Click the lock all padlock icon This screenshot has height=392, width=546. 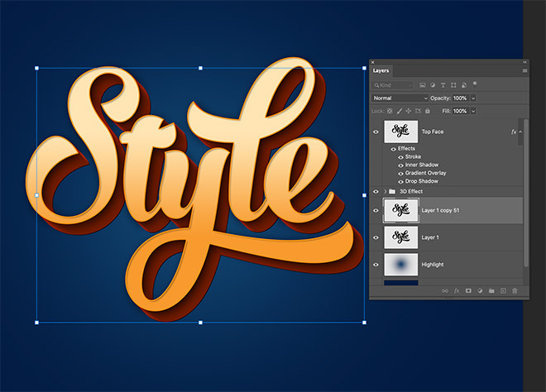(427, 110)
